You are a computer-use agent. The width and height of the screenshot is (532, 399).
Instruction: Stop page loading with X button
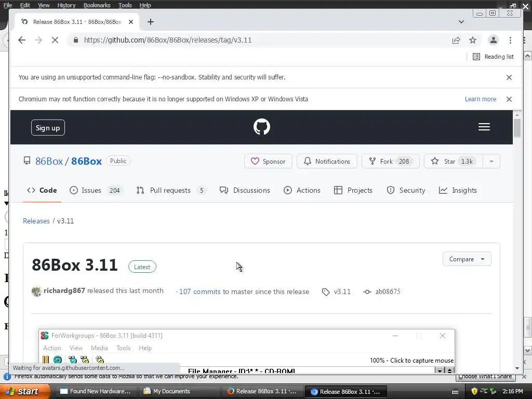55,40
